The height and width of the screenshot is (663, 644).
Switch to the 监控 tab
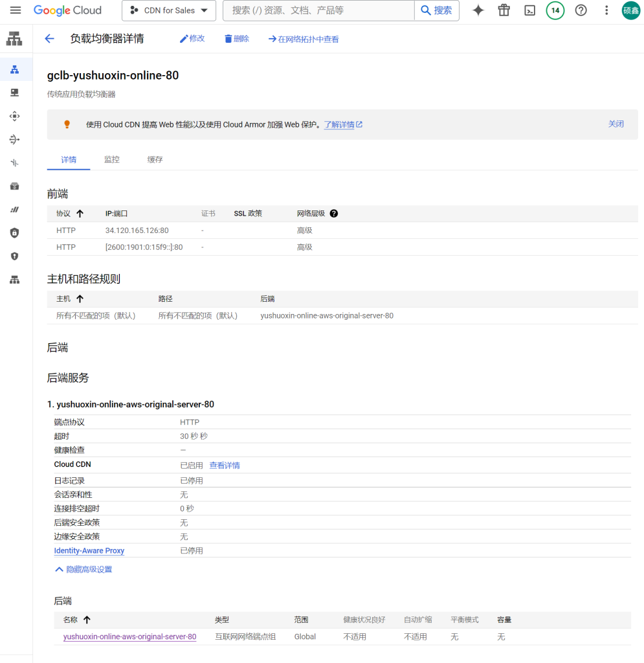[112, 159]
